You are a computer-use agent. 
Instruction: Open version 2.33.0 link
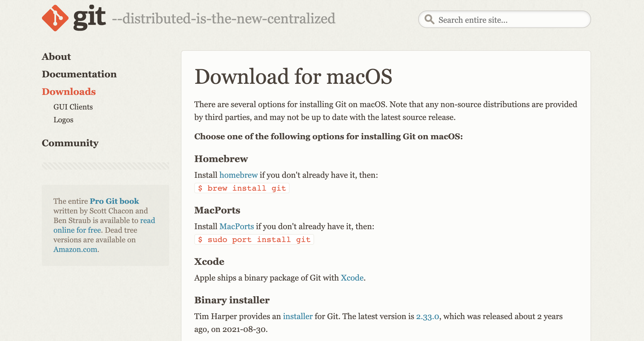click(x=427, y=316)
